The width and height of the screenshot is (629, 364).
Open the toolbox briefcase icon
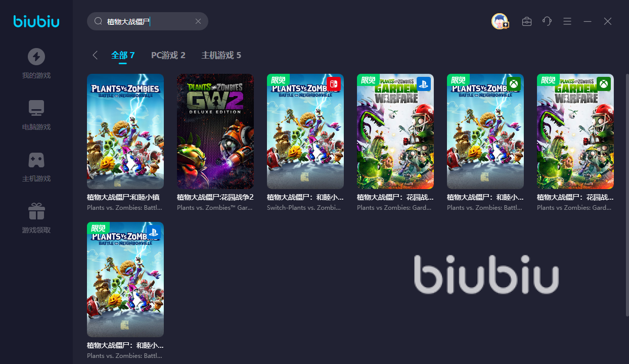(x=527, y=21)
